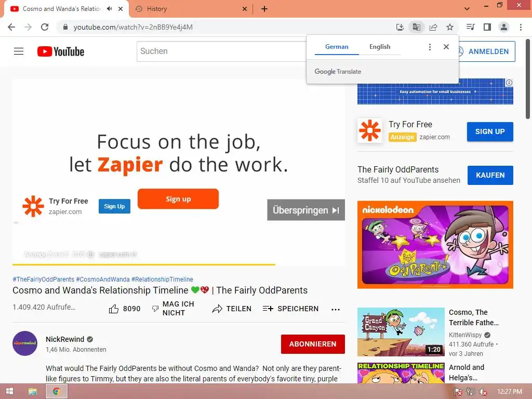Open Arnold and Helga's timeline thumbnail
532x399 pixels.
tap(401, 373)
